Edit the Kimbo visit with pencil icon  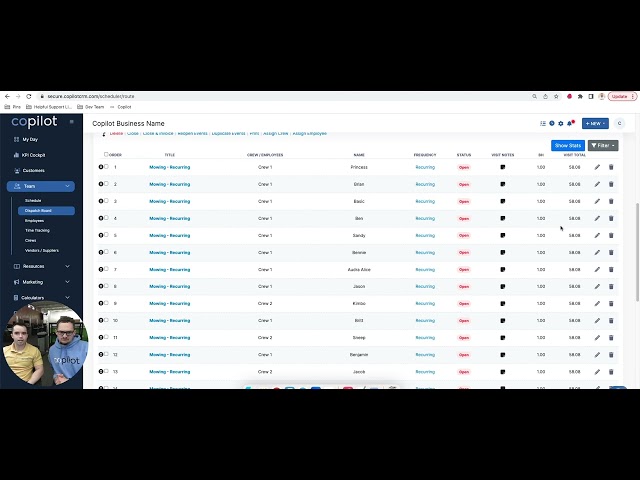click(597, 304)
